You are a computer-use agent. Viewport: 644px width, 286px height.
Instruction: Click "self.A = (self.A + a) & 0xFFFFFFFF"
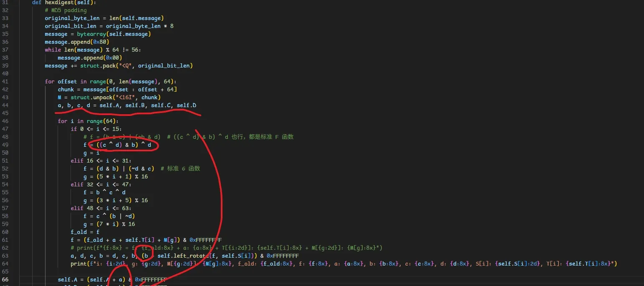pyautogui.click(x=112, y=279)
